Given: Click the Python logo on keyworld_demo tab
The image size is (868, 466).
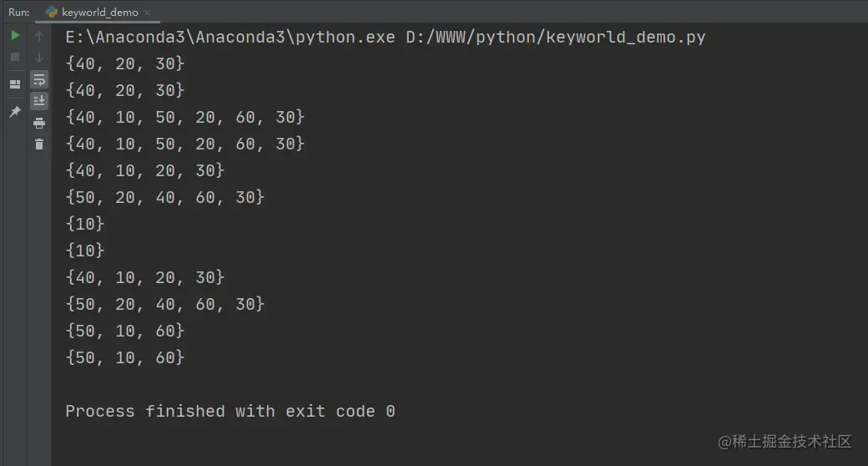Looking at the screenshot, I should coord(52,13).
